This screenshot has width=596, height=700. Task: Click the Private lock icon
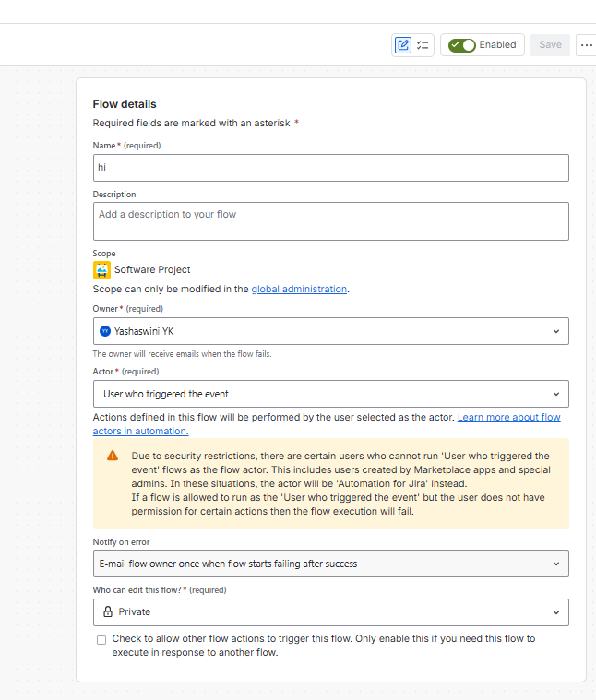(108, 611)
